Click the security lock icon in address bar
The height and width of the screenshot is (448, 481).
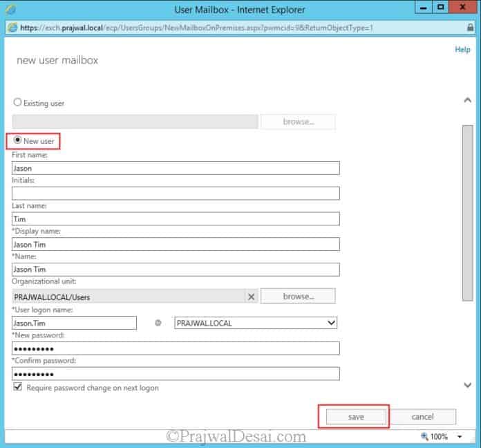[x=470, y=28]
